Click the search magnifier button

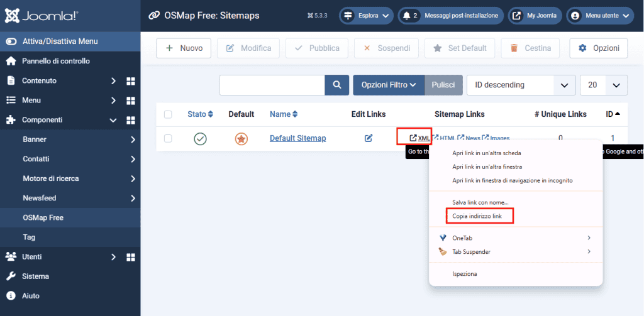(x=337, y=85)
